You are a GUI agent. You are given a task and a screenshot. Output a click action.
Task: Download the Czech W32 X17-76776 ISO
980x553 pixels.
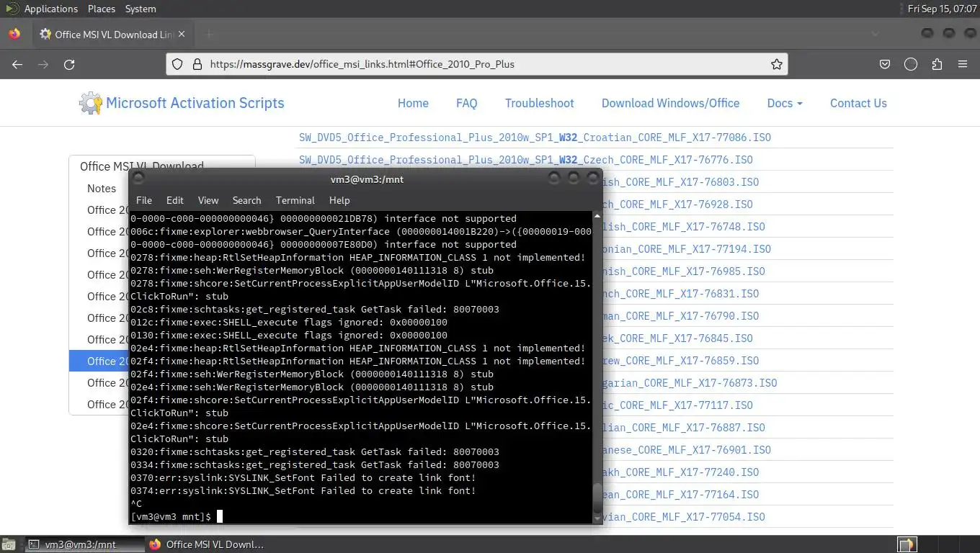(526, 160)
